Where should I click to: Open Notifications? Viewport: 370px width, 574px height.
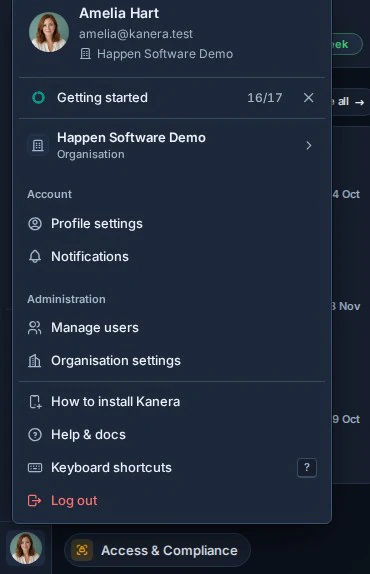(172, 257)
